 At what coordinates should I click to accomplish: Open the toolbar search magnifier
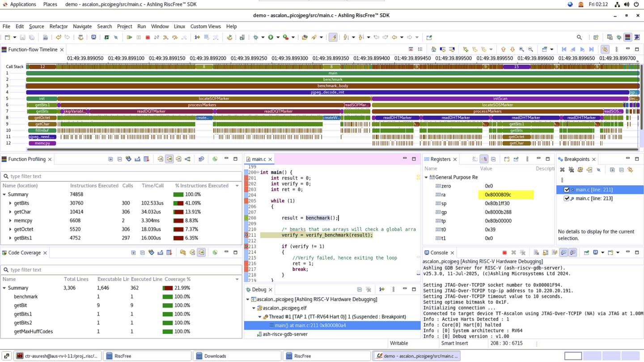(x=579, y=38)
